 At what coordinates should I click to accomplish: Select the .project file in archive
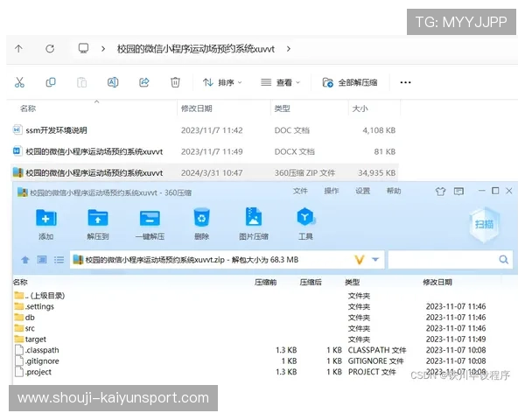(33, 372)
